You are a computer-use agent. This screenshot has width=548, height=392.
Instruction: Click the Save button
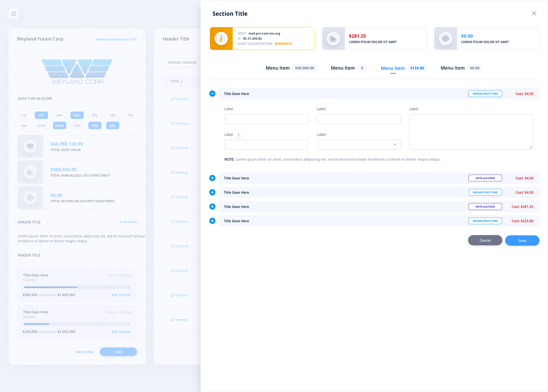pyautogui.click(x=522, y=241)
